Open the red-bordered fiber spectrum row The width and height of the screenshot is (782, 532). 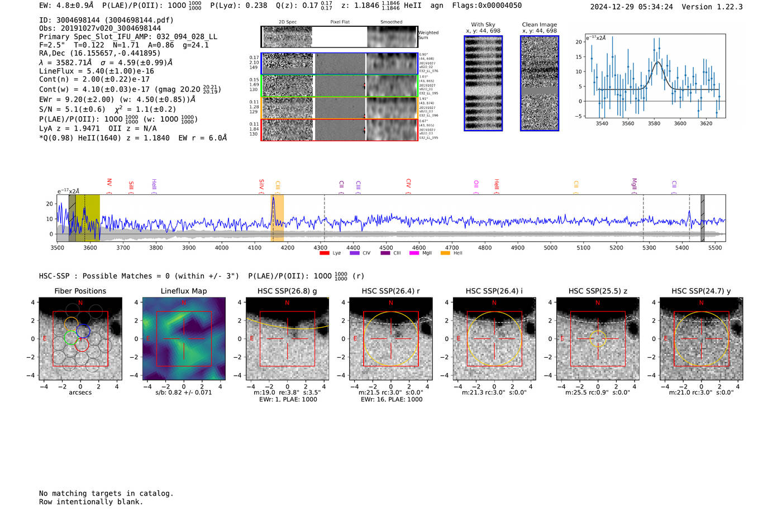tap(339, 130)
